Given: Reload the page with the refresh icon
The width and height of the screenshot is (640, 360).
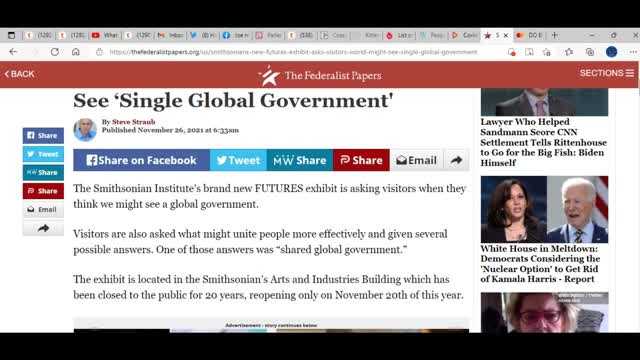Looking at the screenshot, I should click(x=55, y=52).
